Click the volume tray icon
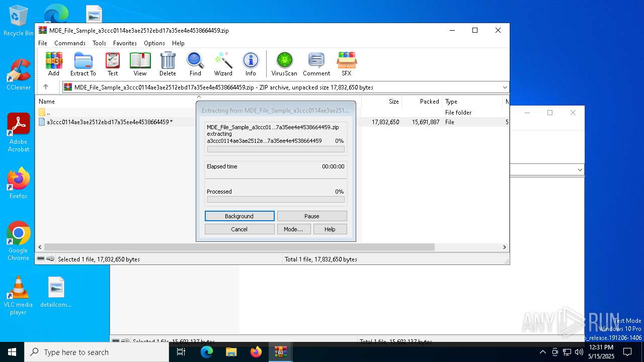644x362 pixels. 579,352
